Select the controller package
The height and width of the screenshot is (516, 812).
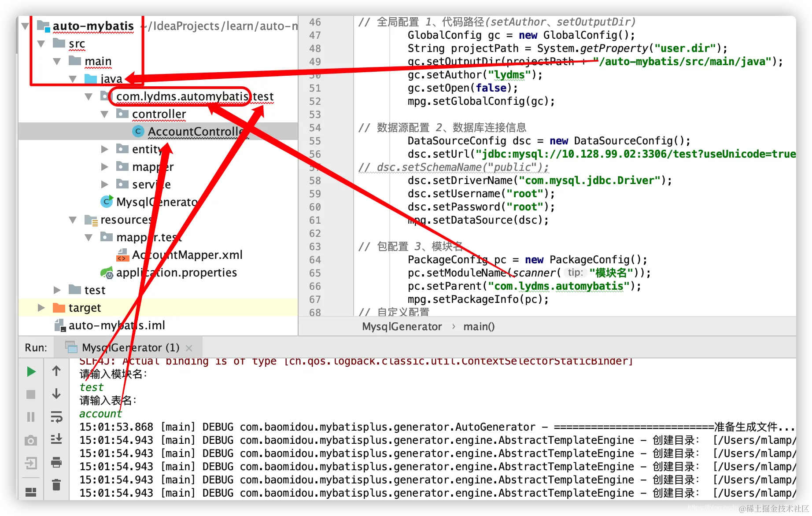(159, 114)
